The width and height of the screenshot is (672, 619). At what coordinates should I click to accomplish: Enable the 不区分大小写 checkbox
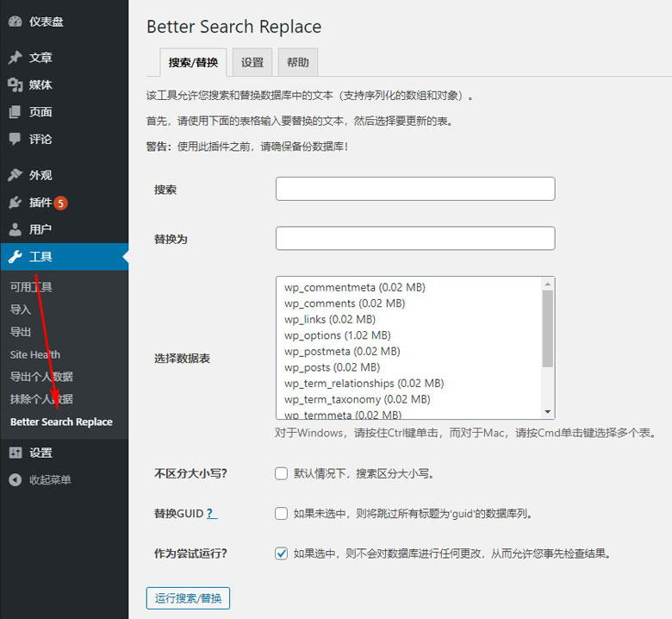(x=281, y=473)
